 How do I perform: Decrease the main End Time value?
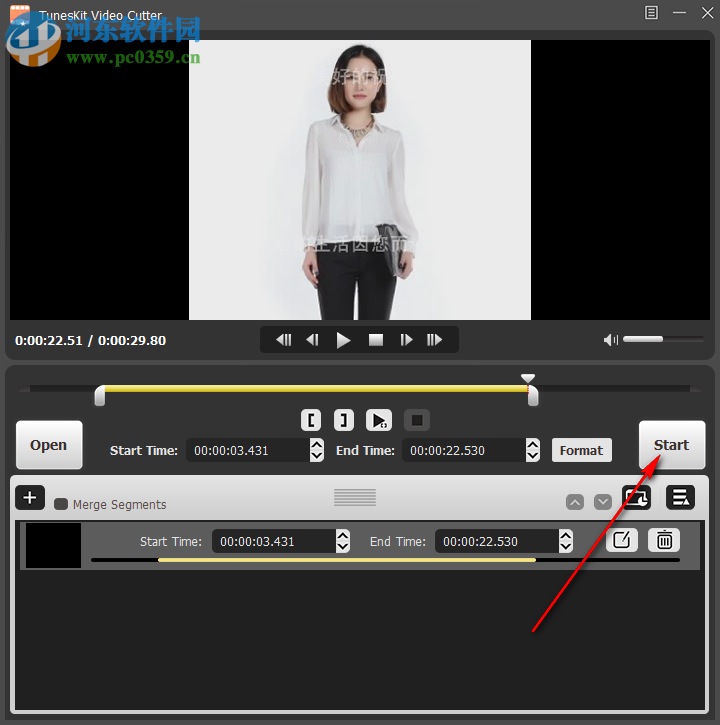click(533, 456)
